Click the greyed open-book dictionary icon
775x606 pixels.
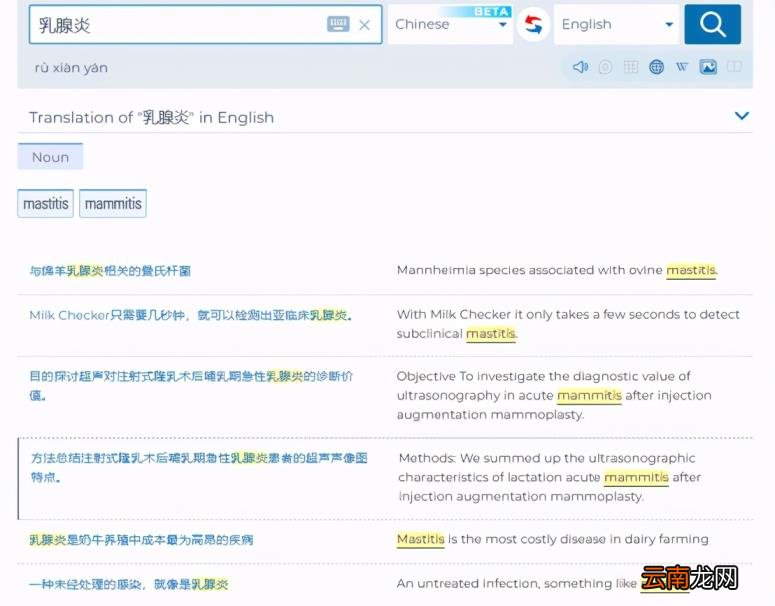point(734,67)
